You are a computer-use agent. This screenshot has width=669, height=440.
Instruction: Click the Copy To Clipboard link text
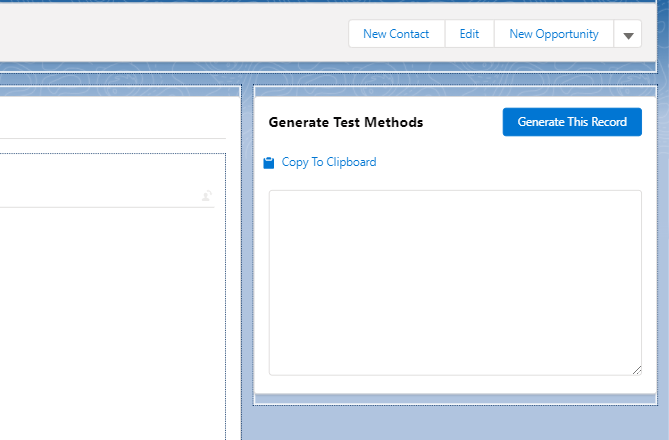[x=329, y=162]
